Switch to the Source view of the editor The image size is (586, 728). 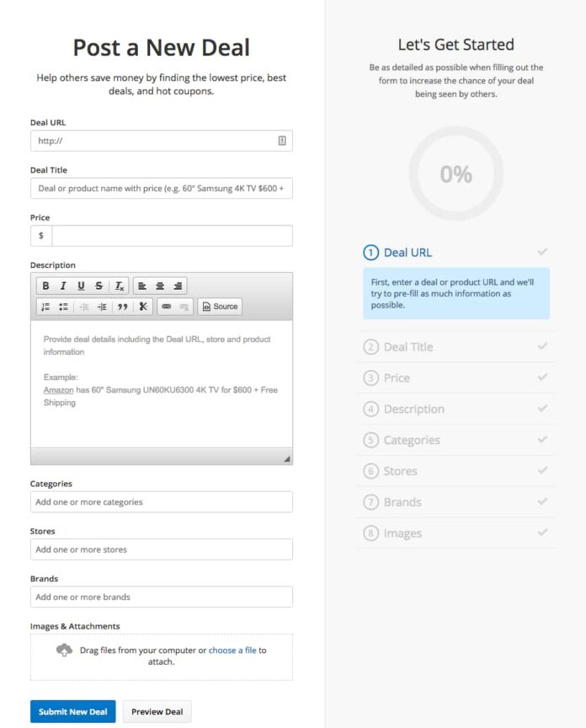click(x=219, y=306)
